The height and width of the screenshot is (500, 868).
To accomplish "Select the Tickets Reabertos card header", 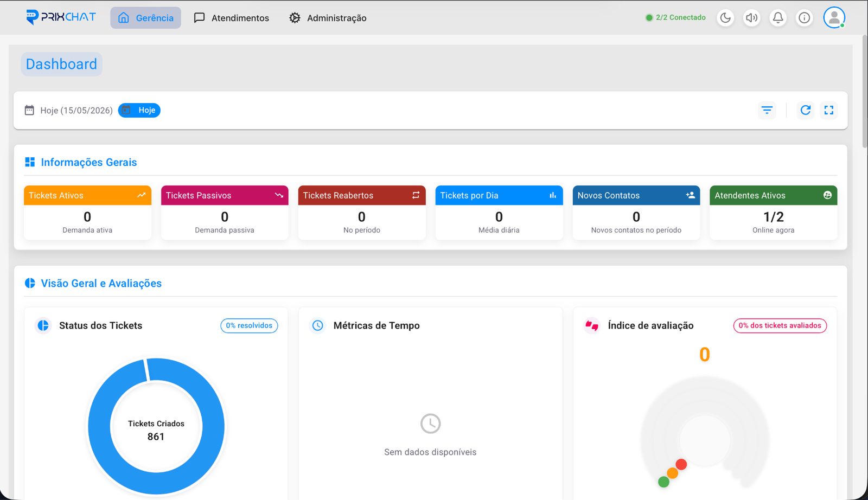I will coord(362,195).
